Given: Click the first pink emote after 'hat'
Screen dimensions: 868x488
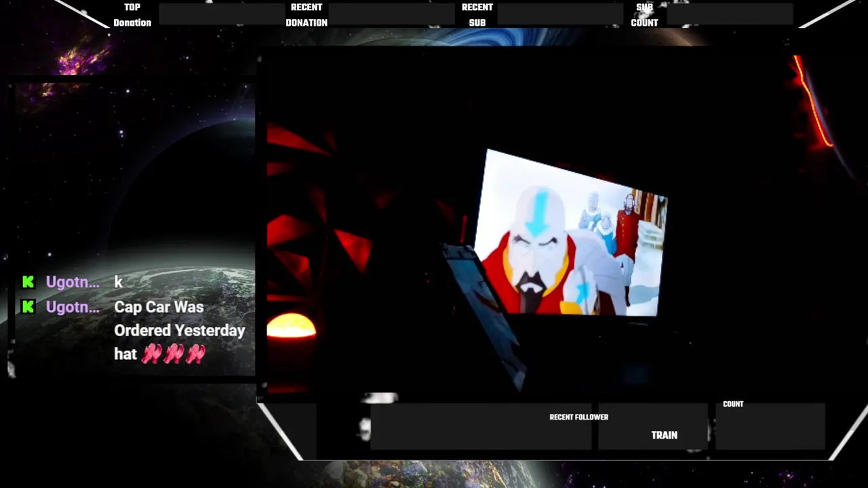Looking at the screenshot, I should coord(152,354).
